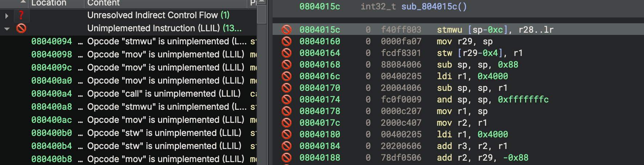The image size is (644, 165).
Task: Click operand 0x4000 at address 0804016c
Action: (493, 76)
